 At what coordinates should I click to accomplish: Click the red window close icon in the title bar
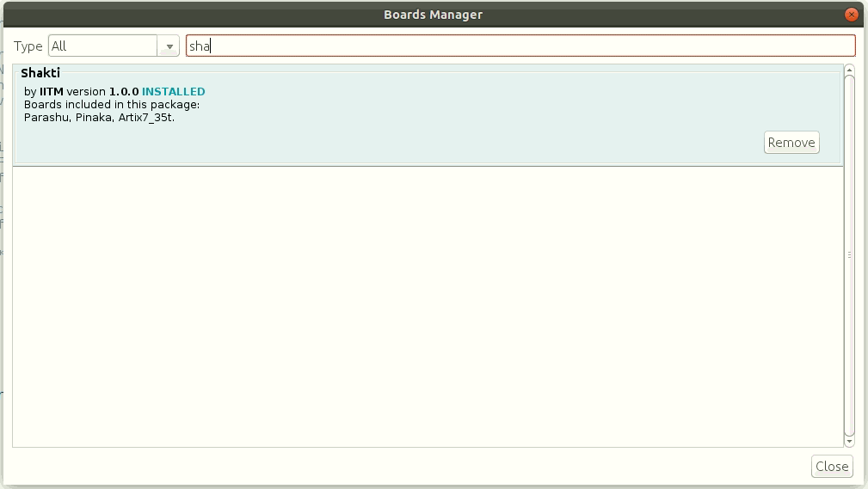(852, 15)
